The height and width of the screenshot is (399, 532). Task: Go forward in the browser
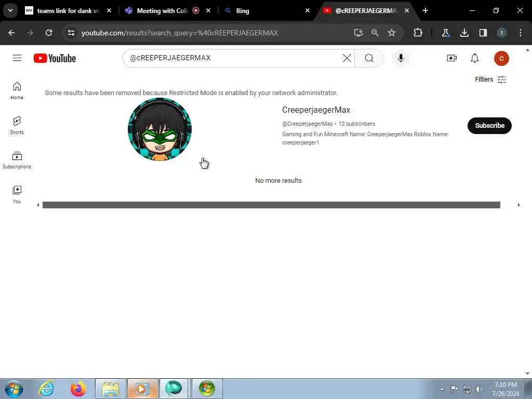(x=30, y=33)
